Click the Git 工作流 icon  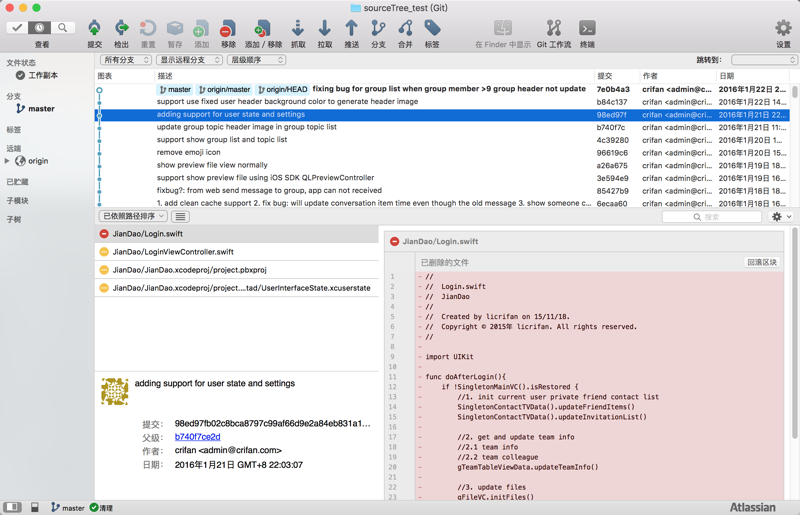click(x=553, y=29)
